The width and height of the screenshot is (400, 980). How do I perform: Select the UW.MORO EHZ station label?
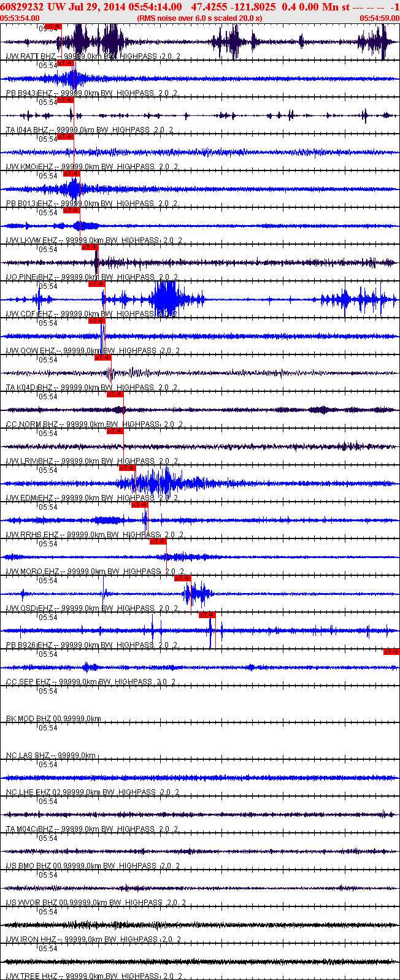pyautogui.click(x=96, y=572)
